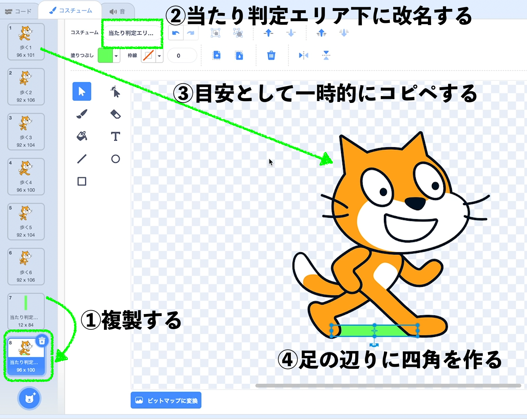Select the Rectangle tool
Viewport: 527px width, 420px height.
[82, 181]
